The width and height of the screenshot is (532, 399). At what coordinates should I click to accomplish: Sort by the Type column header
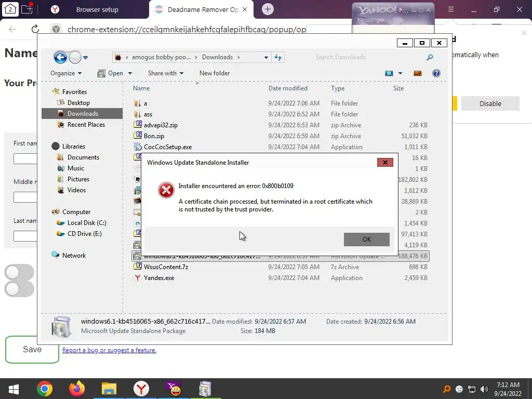[x=338, y=88]
